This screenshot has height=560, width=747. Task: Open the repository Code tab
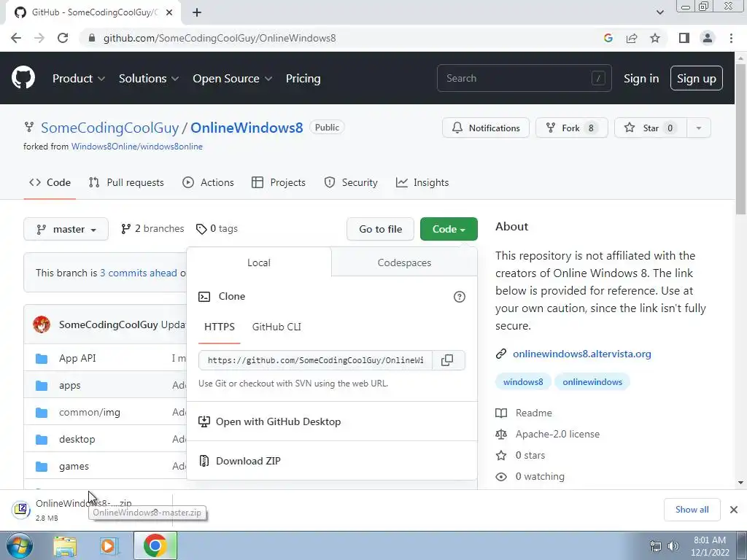click(x=50, y=182)
